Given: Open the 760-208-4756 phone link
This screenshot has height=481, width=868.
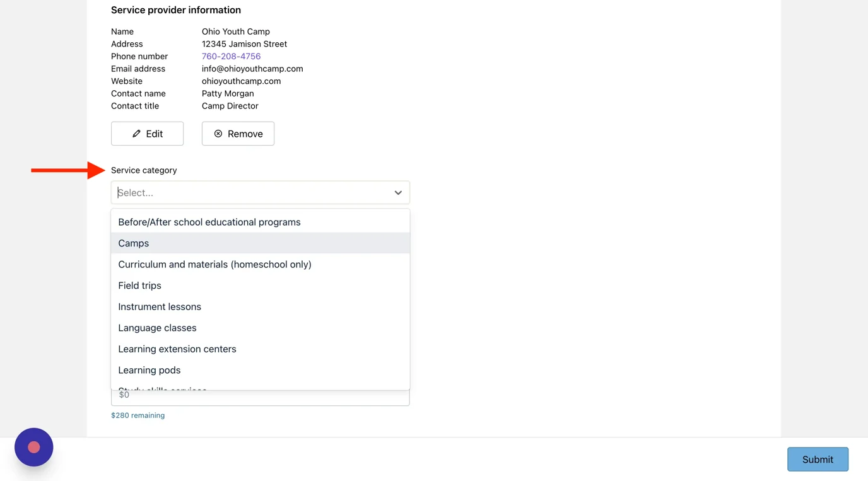Looking at the screenshot, I should pos(231,56).
